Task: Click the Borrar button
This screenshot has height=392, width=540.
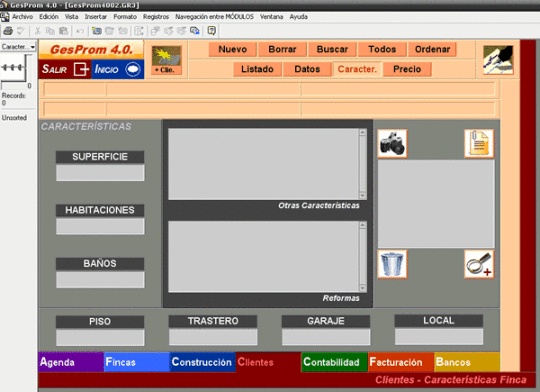Action: tap(282, 49)
